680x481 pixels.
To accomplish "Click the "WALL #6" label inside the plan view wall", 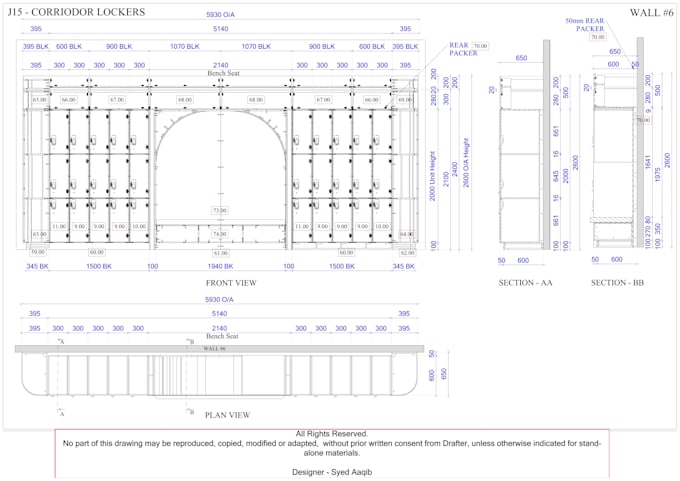I will pos(215,349).
